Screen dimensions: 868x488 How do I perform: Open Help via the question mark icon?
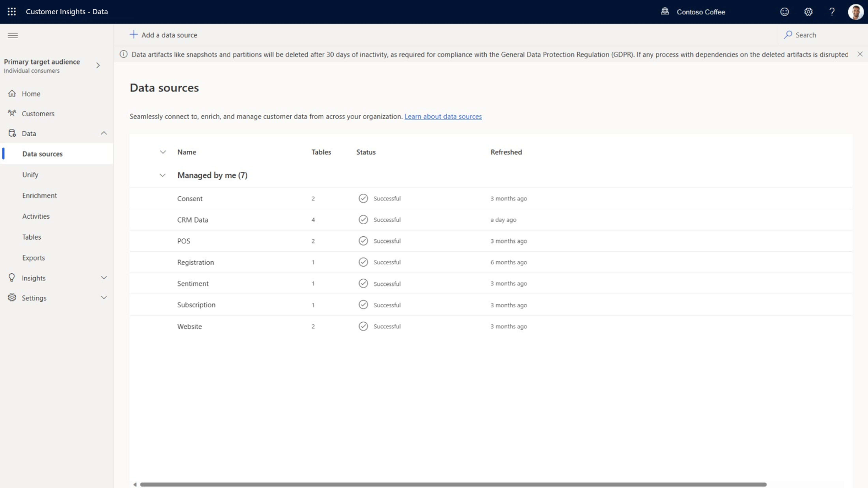point(832,12)
